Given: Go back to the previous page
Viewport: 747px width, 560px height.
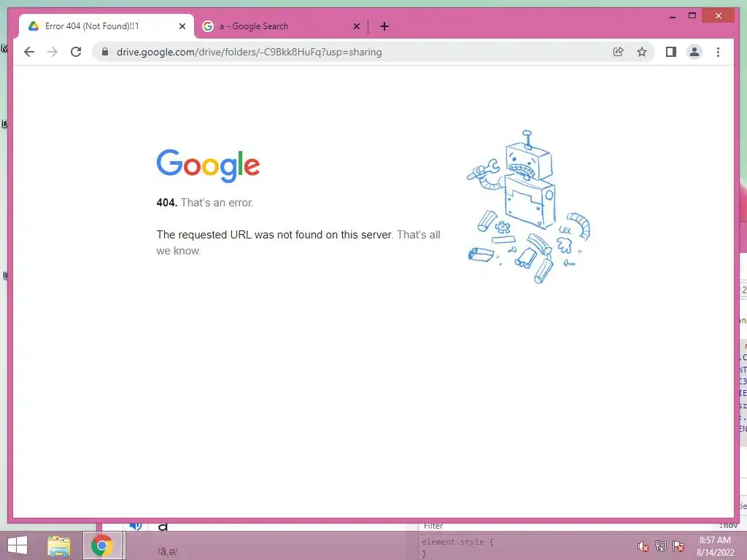Looking at the screenshot, I should click(x=29, y=52).
